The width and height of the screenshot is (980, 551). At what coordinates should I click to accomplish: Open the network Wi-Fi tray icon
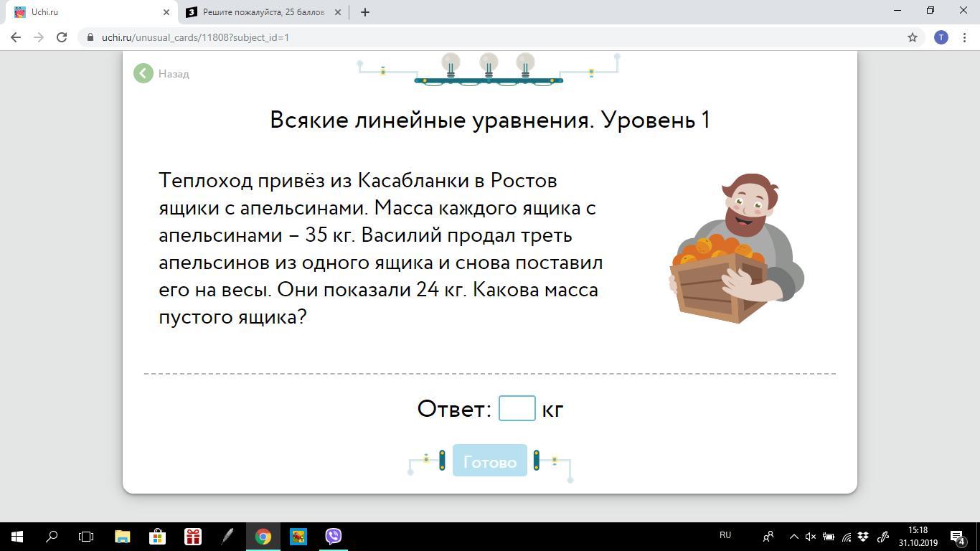[x=847, y=536]
